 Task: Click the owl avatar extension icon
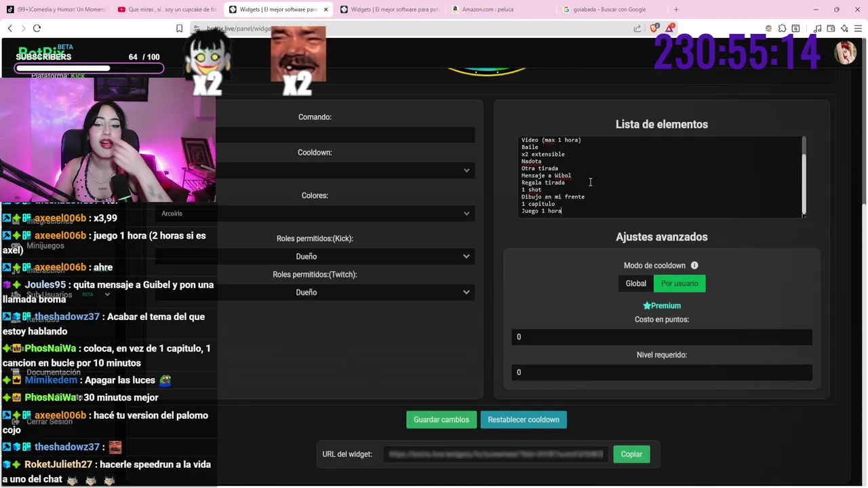[768, 28]
